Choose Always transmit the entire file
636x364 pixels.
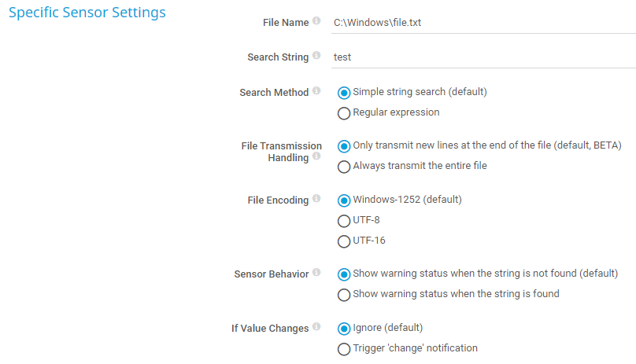344,167
